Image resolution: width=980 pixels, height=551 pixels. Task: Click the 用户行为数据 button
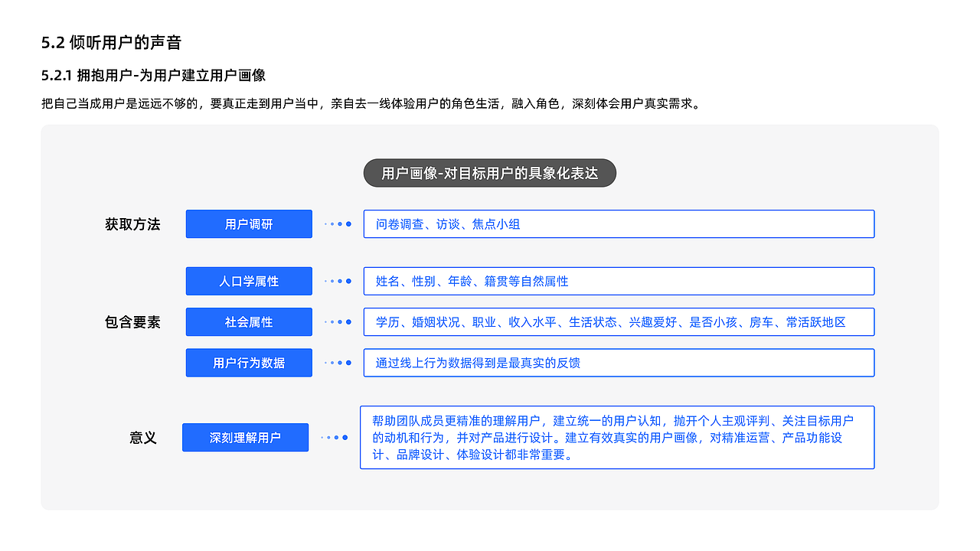[x=248, y=362]
